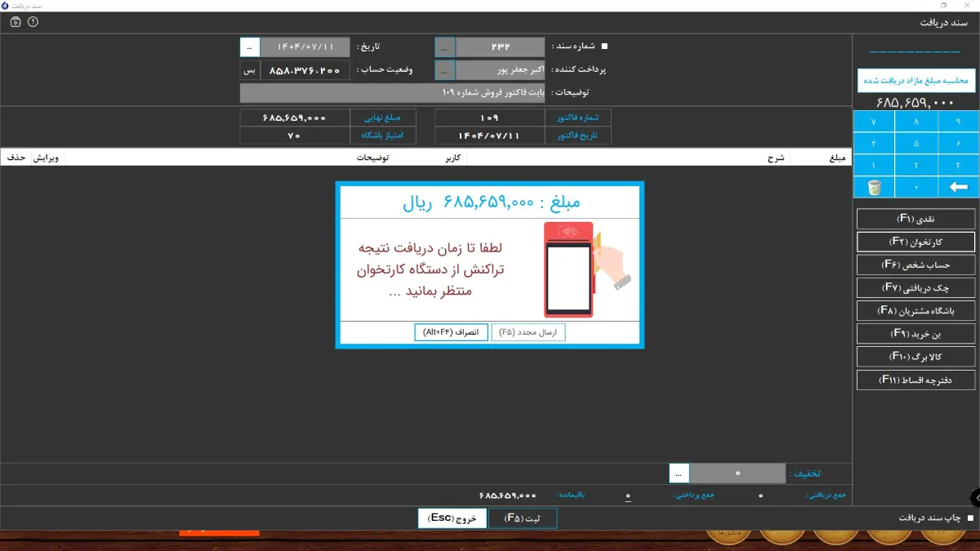Click the انصراف (Alt+F4) cancel button
Viewport: 980px width, 551px height.
451,332
